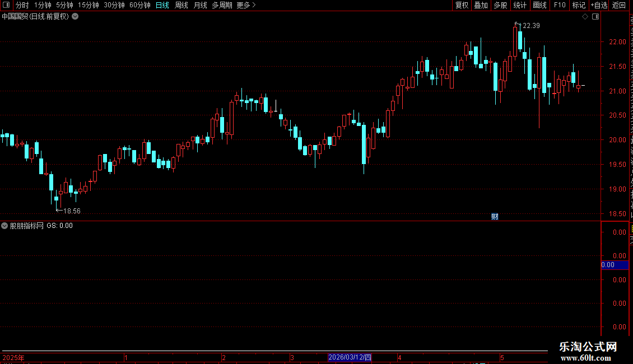The width and height of the screenshot is (633, 364).
Task: Click the 财 financial marker icon
Action: (x=495, y=217)
